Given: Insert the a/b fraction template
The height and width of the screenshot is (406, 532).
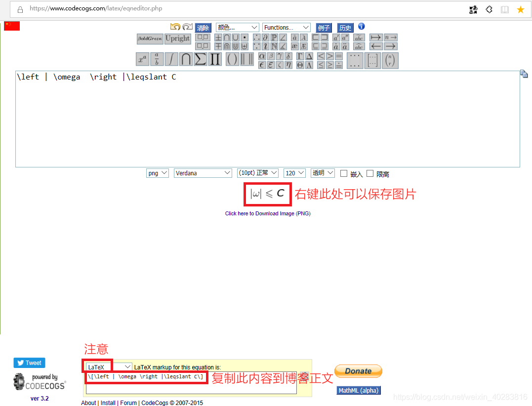Looking at the screenshot, I should pyautogui.click(x=157, y=59).
